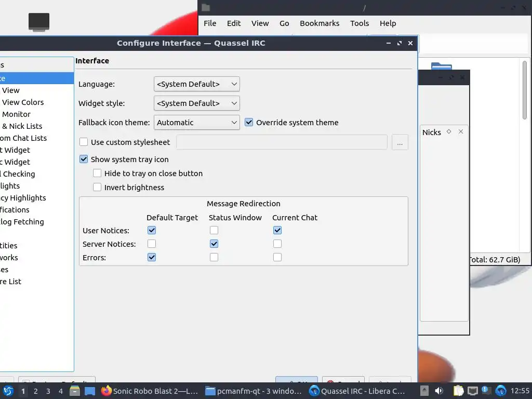Click the show desktop icon in taskbar
Image resolution: width=532 pixels, height=399 pixels.
point(90,391)
